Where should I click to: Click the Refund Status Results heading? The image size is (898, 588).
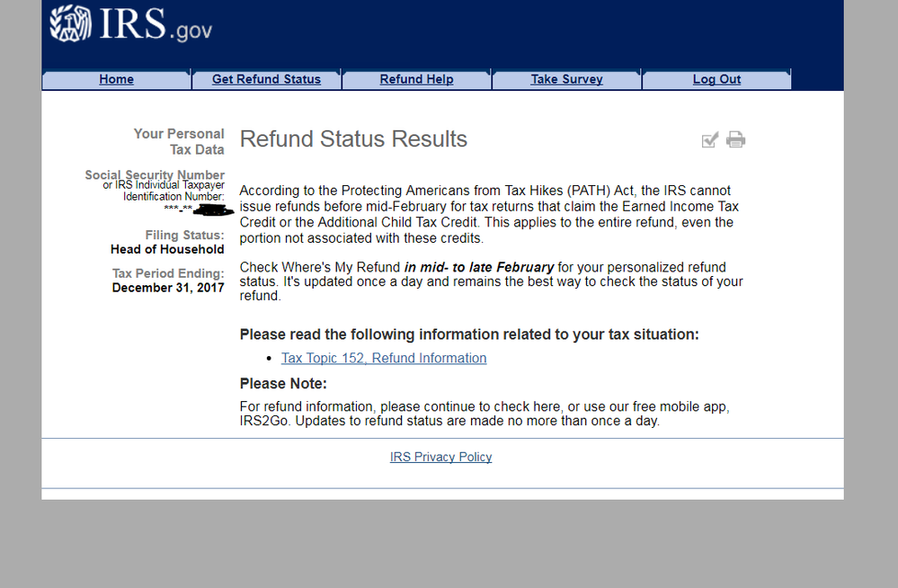click(353, 139)
